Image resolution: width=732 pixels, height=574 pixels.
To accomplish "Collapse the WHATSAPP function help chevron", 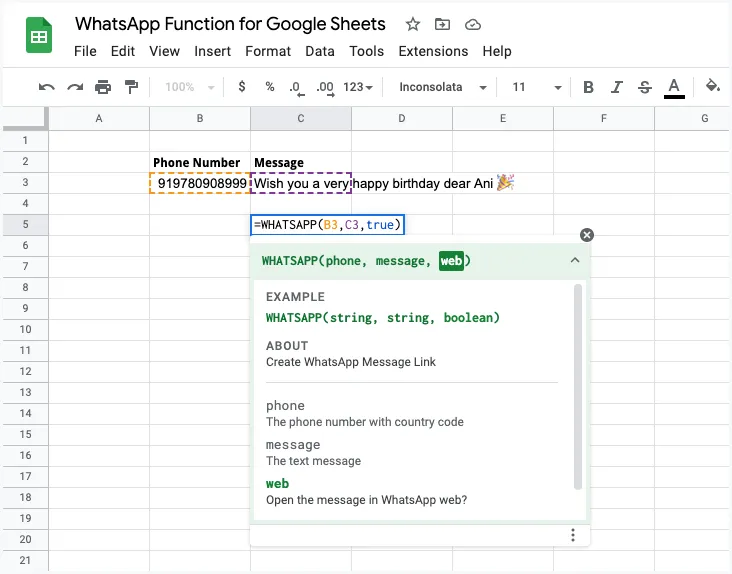I will (x=575, y=260).
